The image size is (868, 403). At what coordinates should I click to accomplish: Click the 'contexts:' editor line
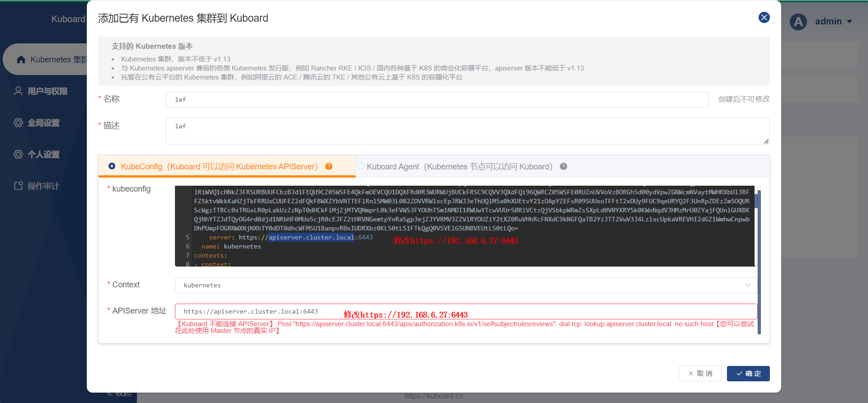coord(211,255)
